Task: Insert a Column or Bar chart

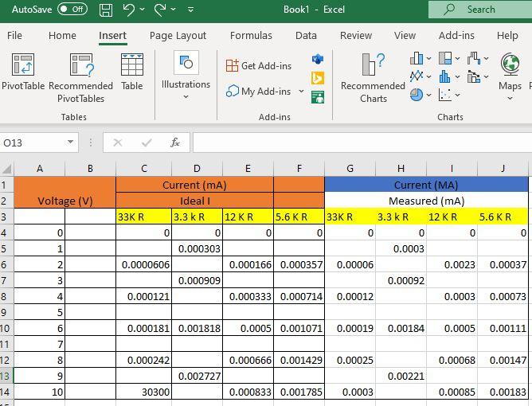Action: tap(421, 58)
